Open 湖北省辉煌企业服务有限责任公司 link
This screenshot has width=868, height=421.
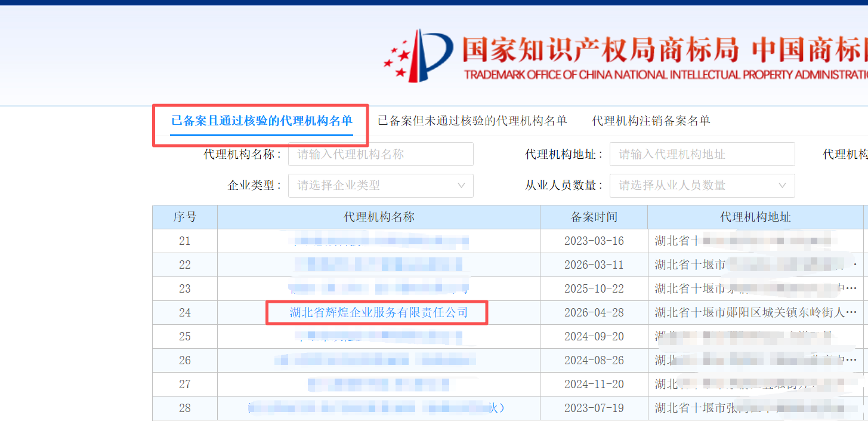379,312
